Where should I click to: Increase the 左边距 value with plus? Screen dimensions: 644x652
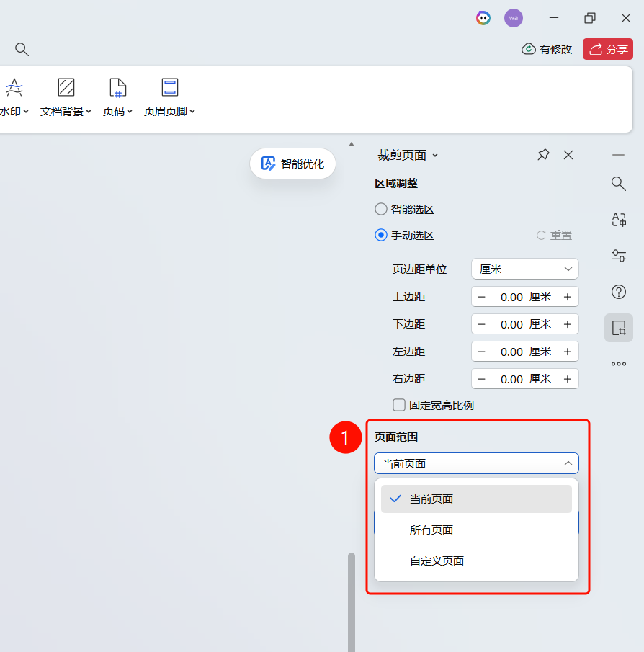pyautogui.click(x=568, y=352)
